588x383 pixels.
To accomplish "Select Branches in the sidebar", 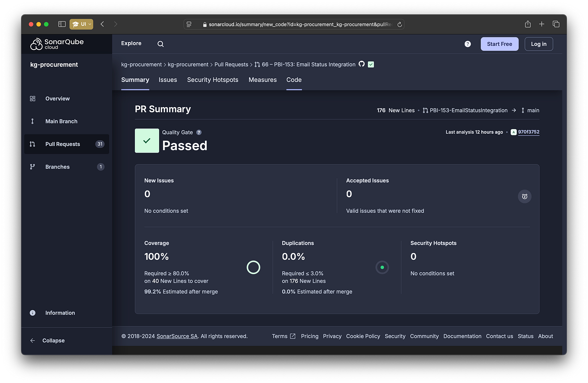I will coord(66,167).
